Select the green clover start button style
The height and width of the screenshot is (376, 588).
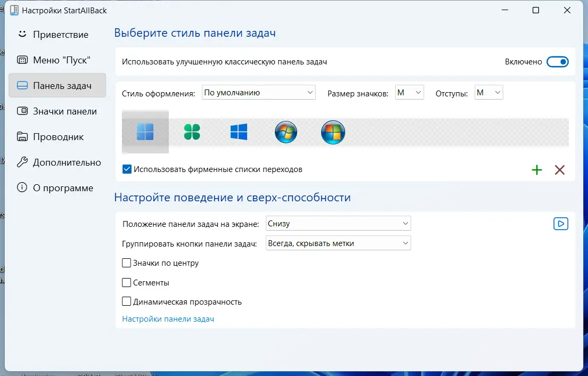191,132
